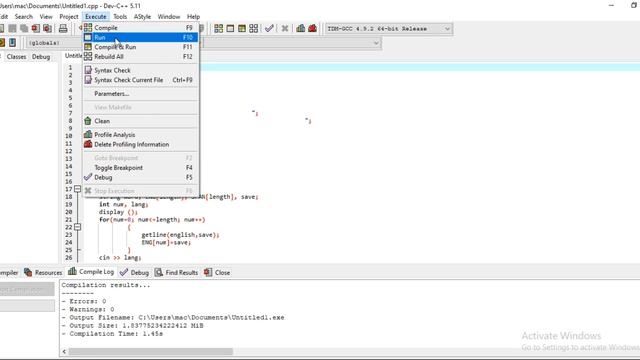This screenshot has width=640, height=360.
Task: Select Profile Analysis menu entry
Action: (141, 135)
